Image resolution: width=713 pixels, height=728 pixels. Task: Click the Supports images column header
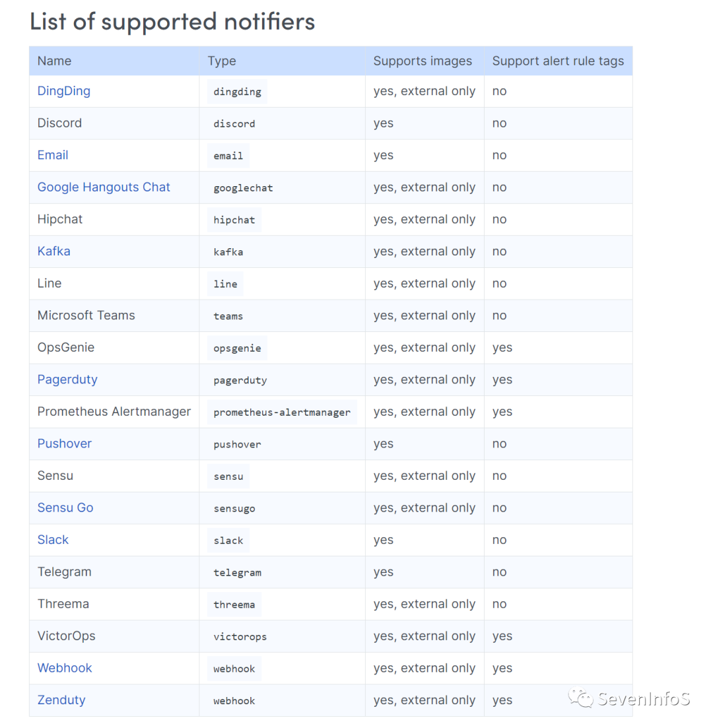point(423,61)
